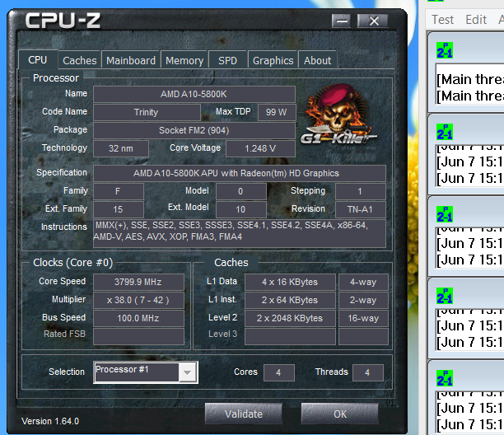This screenshot has width=504, height=435.
Task: Click the Model value 0
Action: pos(241,192)
